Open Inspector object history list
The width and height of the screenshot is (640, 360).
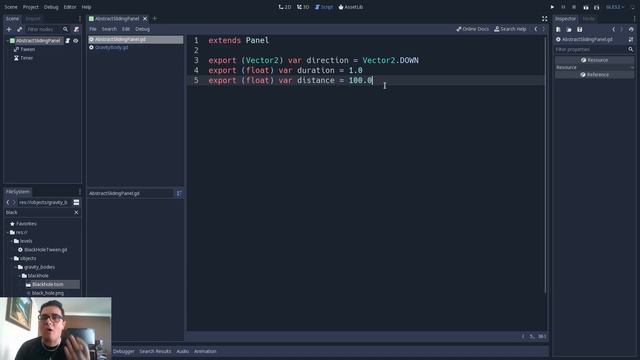click(x=631, y=29)
